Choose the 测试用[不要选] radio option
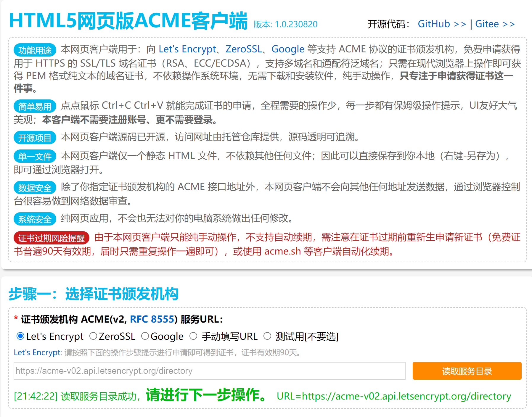 tap(267, 336)
